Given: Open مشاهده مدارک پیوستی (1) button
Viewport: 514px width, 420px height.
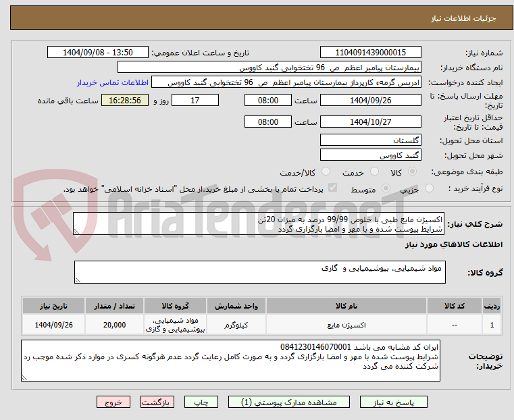Looking at the screenshot, I should [x=289, y=402].
